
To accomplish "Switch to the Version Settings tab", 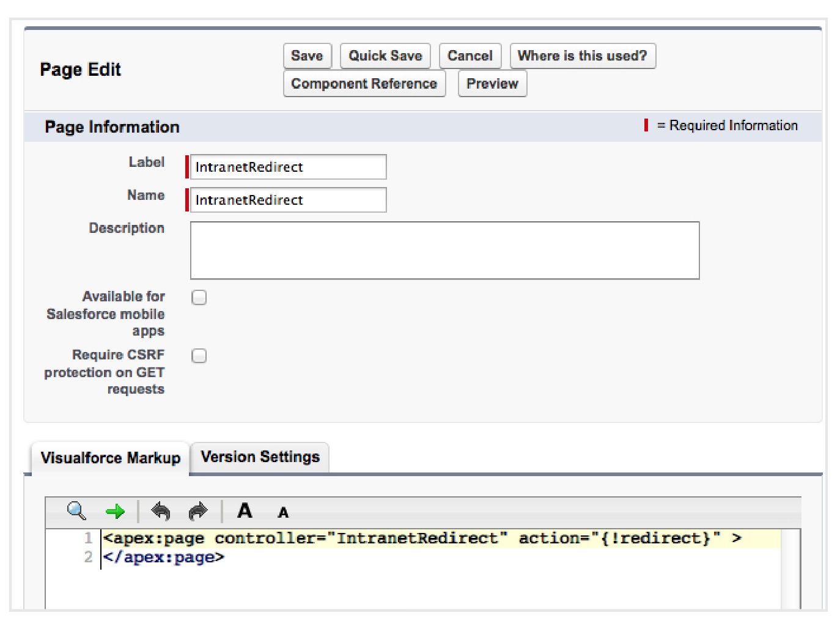I will pyautogui.click(x=260, y=457).
